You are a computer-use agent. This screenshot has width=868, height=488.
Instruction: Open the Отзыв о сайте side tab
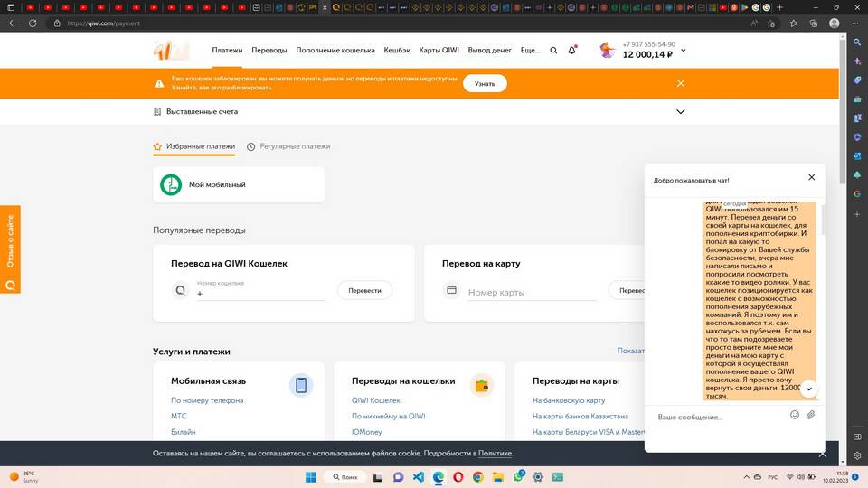(10, 249)
